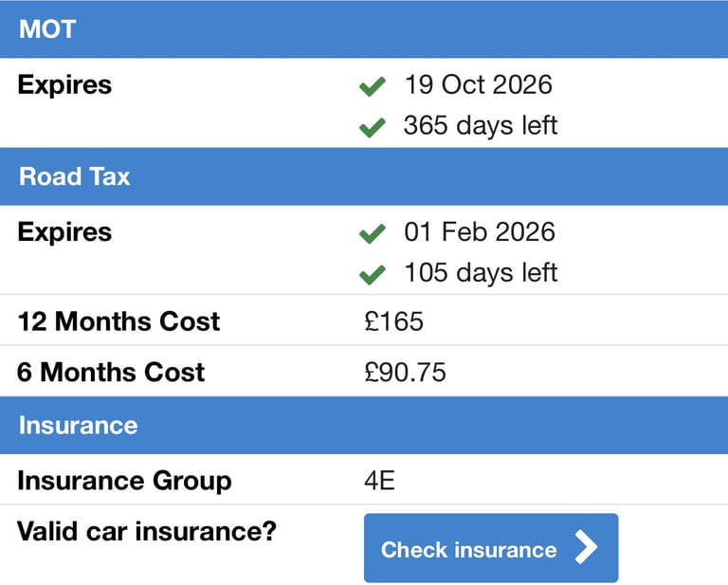Click the green checkmark beside 105 days left
This screenshot has height=585, width=728.
pyautogui.click(x=373, y=275)
